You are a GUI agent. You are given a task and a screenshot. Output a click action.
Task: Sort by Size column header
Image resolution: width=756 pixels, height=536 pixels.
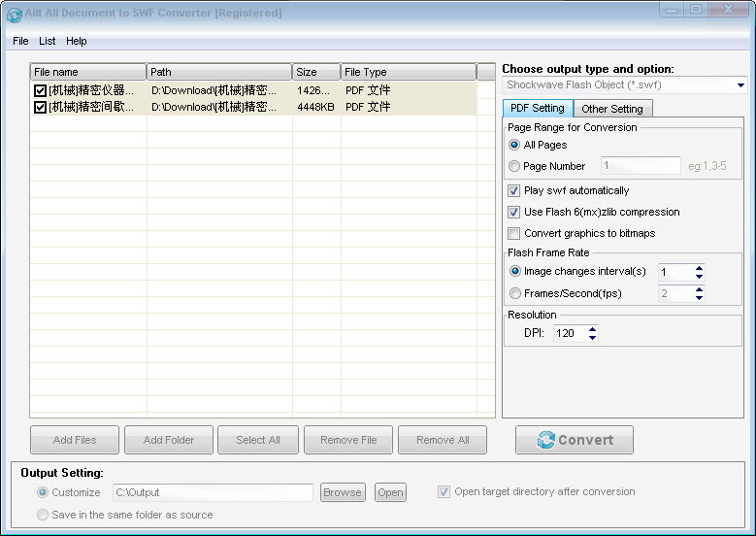point(316,72)
